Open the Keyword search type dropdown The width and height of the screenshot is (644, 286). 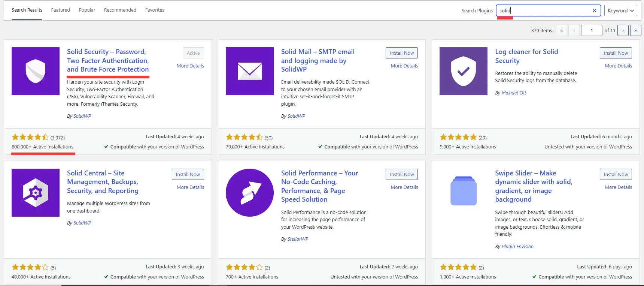coord(620,10)
